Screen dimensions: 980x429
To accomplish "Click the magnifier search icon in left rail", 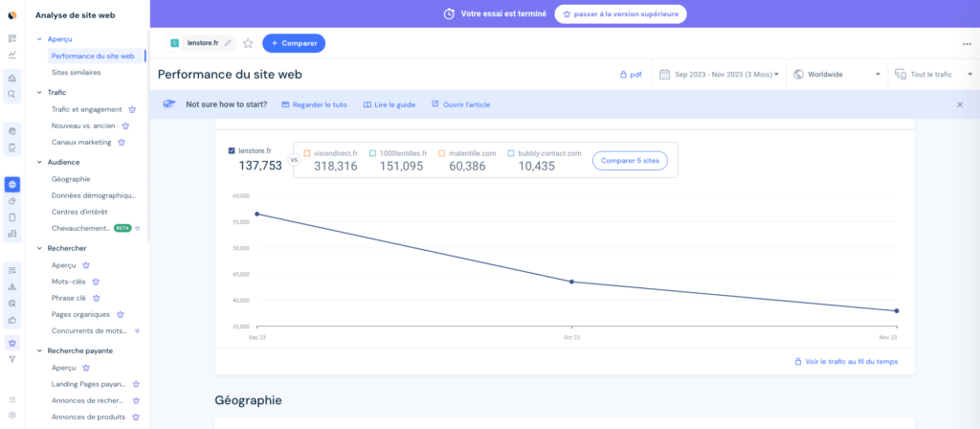I will (x=12, y=95).
